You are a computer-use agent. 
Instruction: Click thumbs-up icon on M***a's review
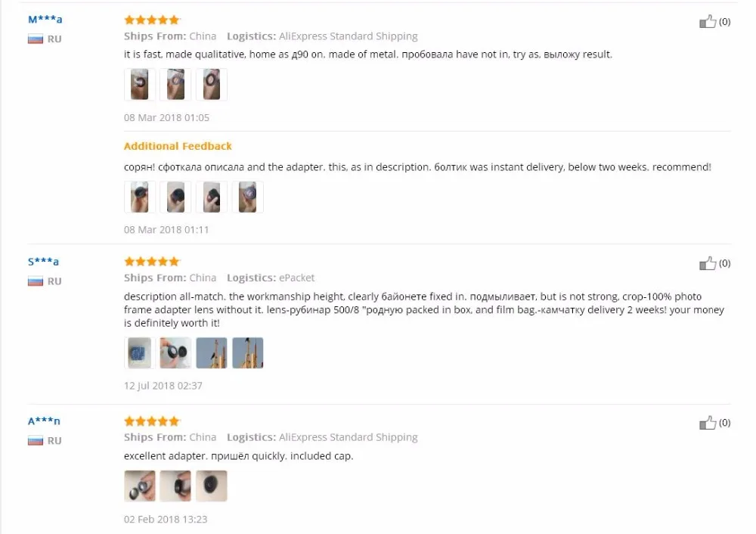[708, 22]
